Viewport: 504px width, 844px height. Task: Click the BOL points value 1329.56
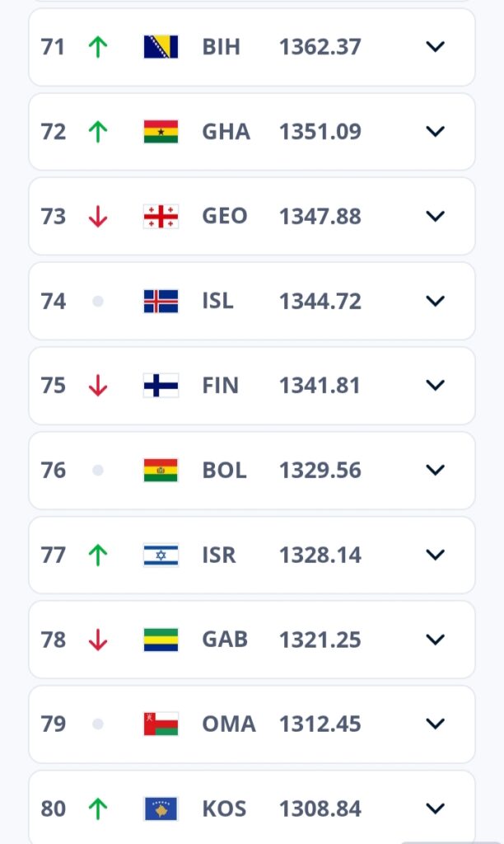pos(320,471)
